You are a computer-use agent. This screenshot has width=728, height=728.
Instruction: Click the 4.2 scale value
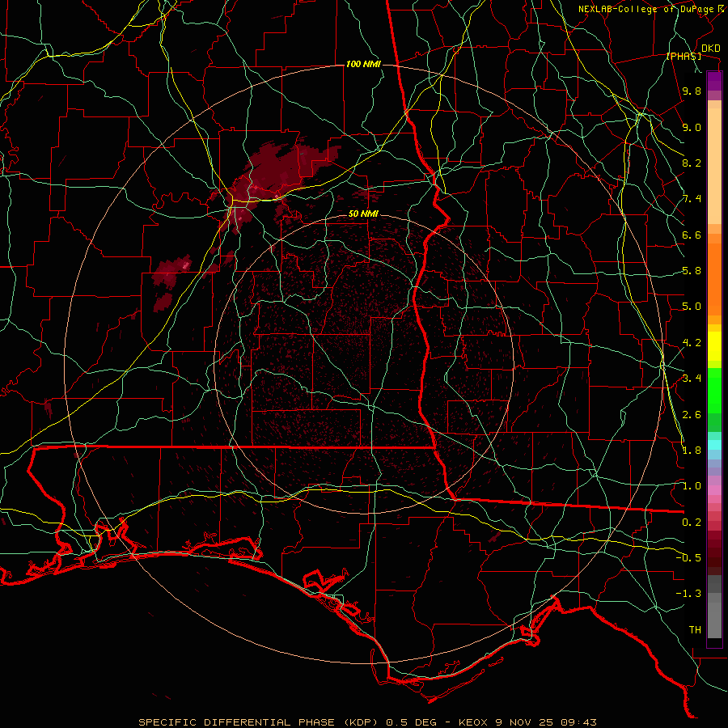click(x=692, y=343)
